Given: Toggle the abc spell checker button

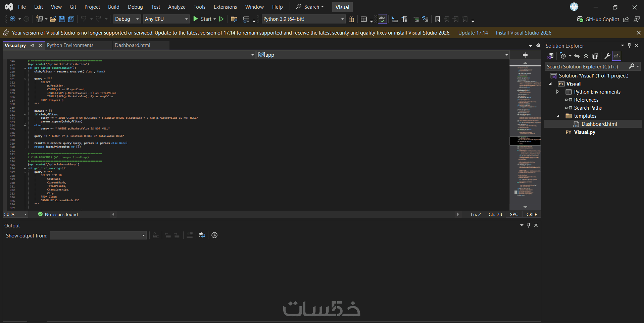Looking at the screenshot, I should click(x=382, y=19).
